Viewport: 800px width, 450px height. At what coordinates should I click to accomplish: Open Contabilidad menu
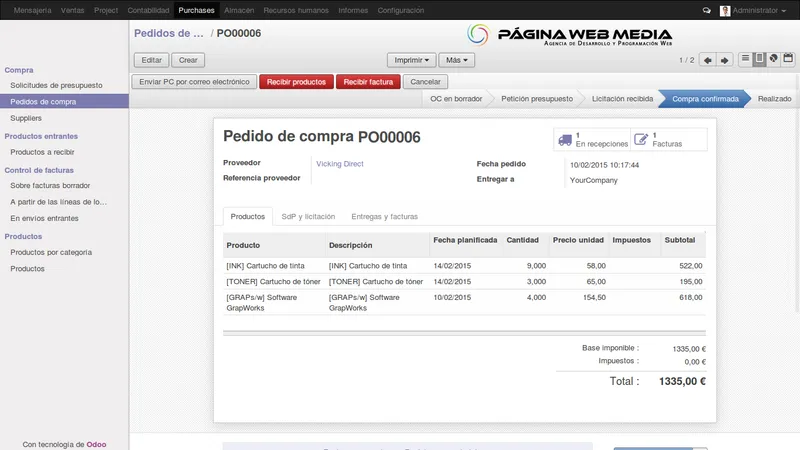click(x=148, y=10)
